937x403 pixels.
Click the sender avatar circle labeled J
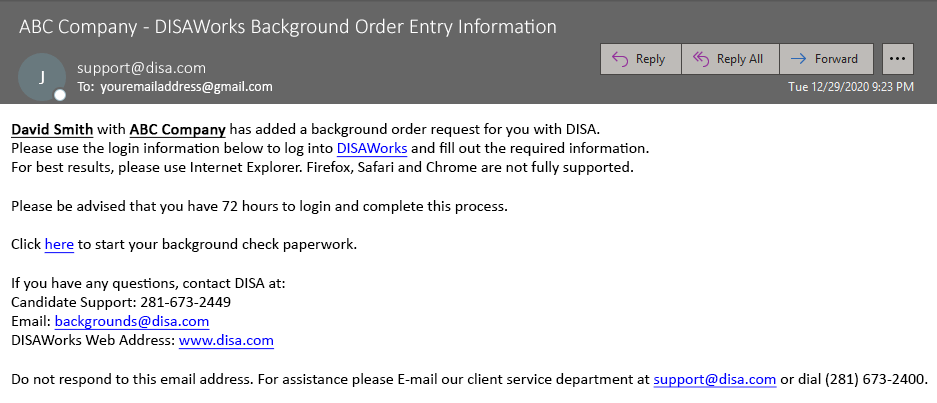41,76
